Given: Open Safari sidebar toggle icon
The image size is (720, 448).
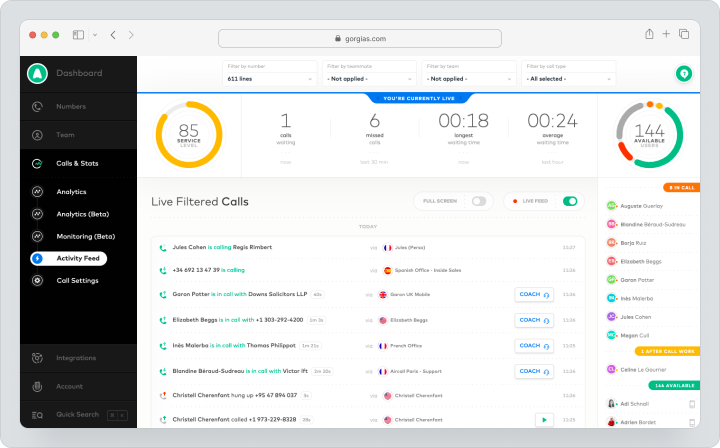Looking at the screenshot, I should click(x=79, y=35).
